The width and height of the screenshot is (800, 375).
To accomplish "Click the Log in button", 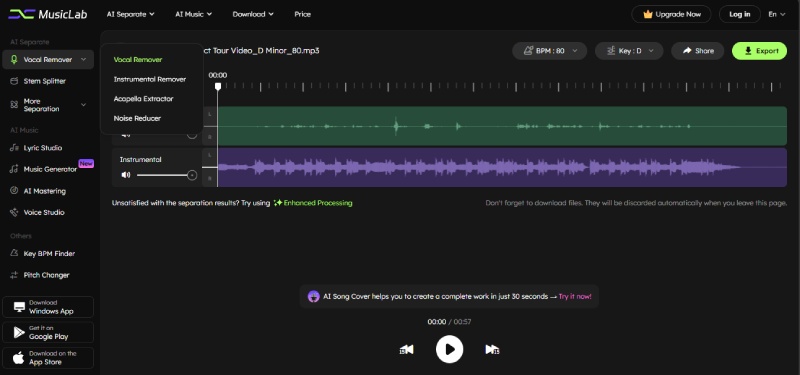I will (x=739, y=14).
